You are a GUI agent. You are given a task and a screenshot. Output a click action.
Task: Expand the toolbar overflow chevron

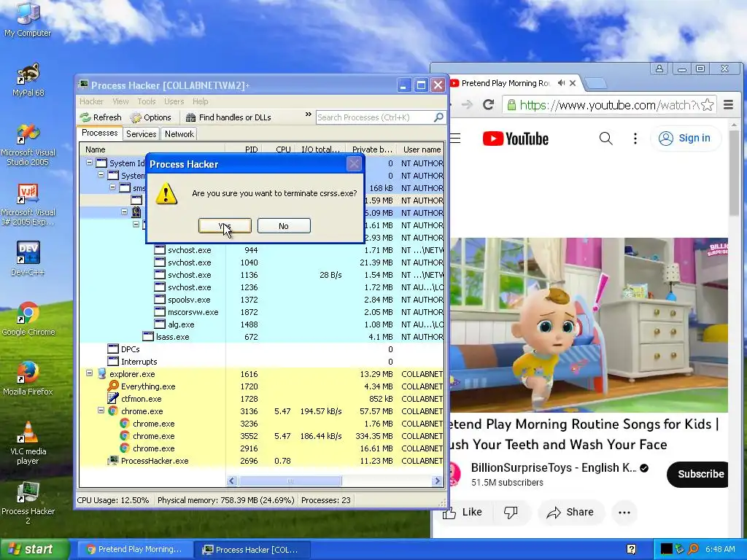pyautogui.click(x=309, y=114)
